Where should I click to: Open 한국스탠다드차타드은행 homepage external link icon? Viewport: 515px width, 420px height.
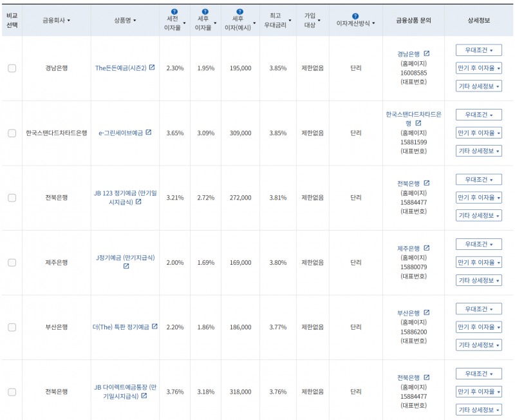coord(418,123)
